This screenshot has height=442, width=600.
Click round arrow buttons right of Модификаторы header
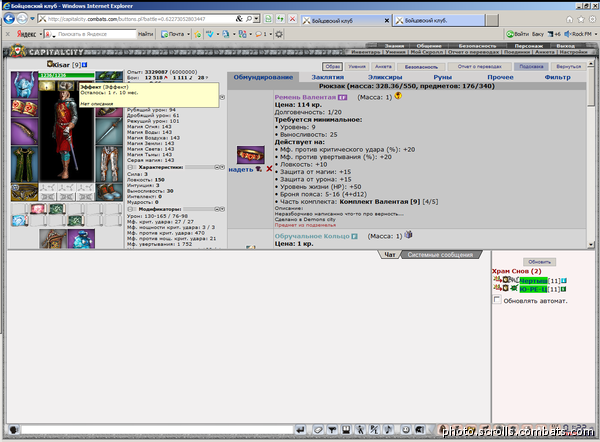tap(219, 209)
